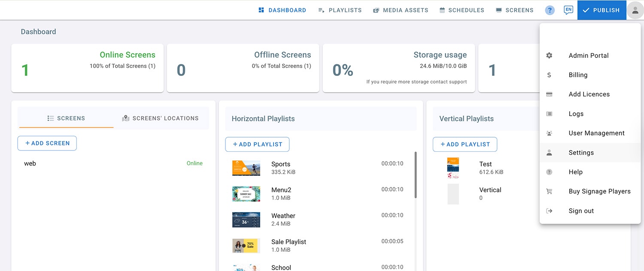
Task: Click the Sign out arrow icon
Action: (549, 211)
